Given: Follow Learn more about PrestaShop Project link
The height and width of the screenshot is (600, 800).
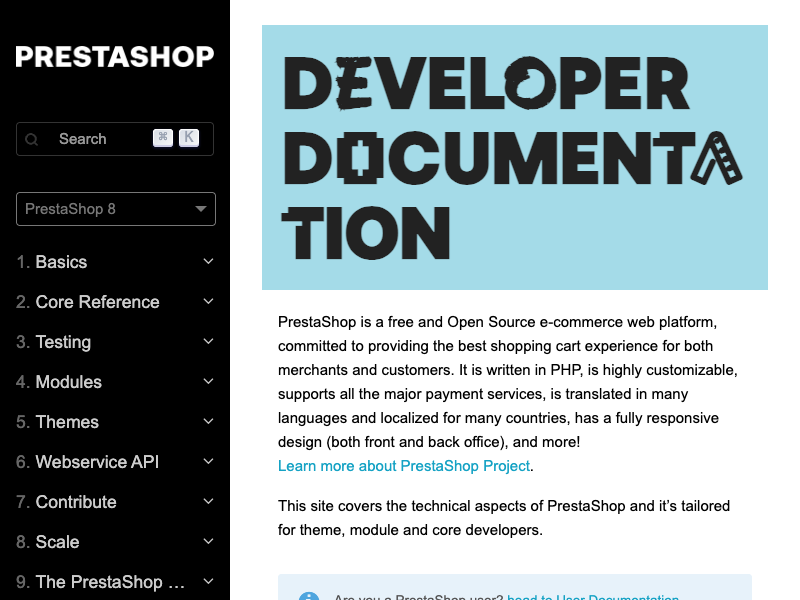Looking at the screenshot, I should pyautogui.click(x=404, y=466).
